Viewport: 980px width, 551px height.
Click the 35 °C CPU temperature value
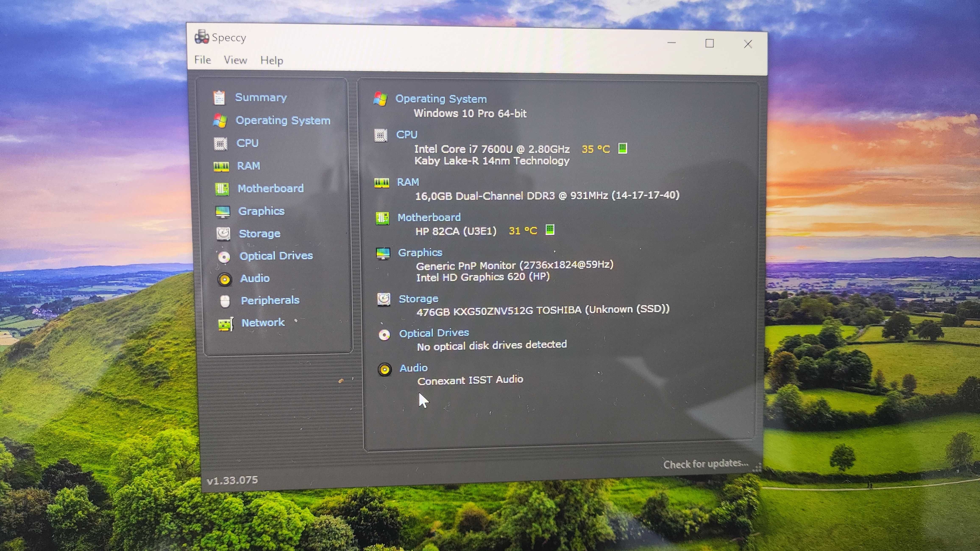pyautogui.click(x=596, y=149)
